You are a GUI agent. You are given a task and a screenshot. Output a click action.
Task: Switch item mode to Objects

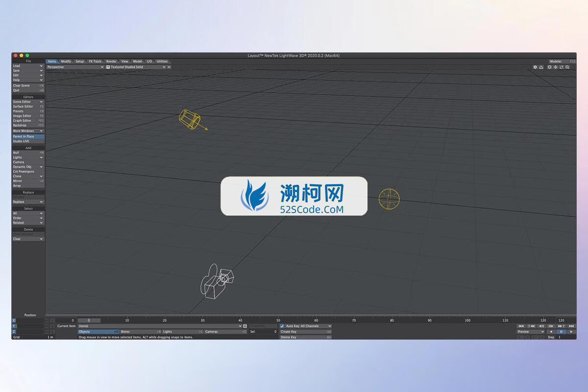98,332
